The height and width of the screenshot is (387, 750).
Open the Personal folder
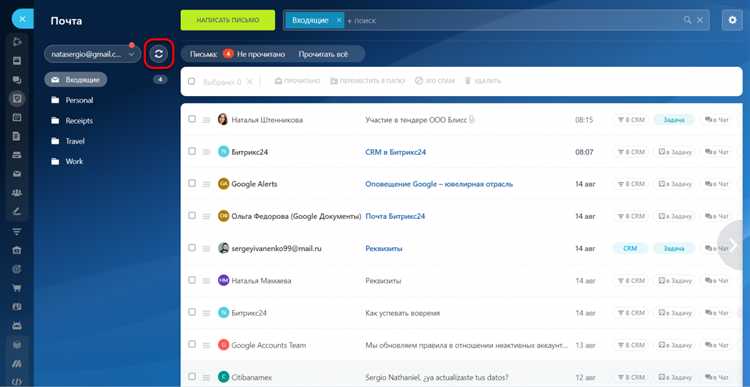72,100
